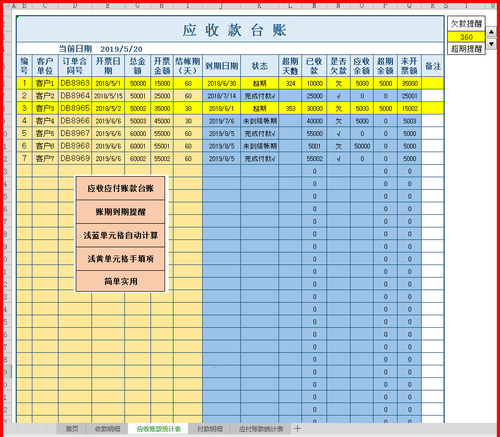The image size is (500, 437).
Task: Select order number cell DB8966
Action: (75, 121)
